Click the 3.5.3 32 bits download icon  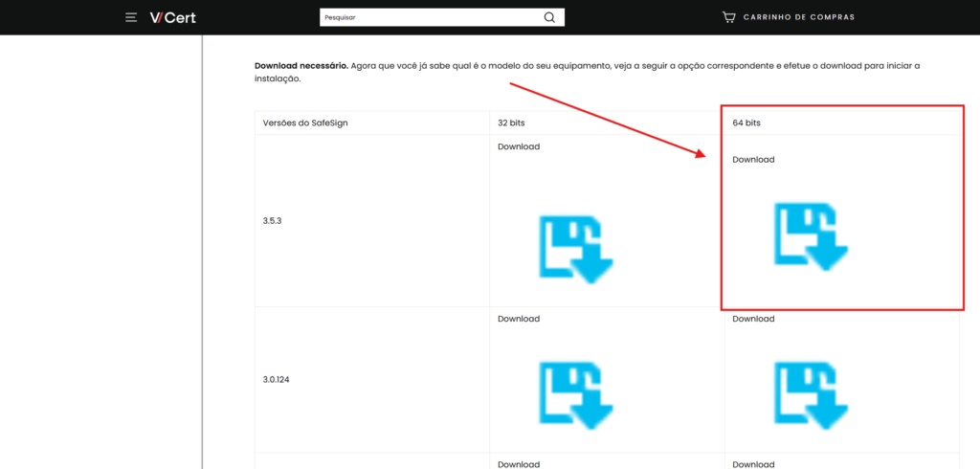576,249
